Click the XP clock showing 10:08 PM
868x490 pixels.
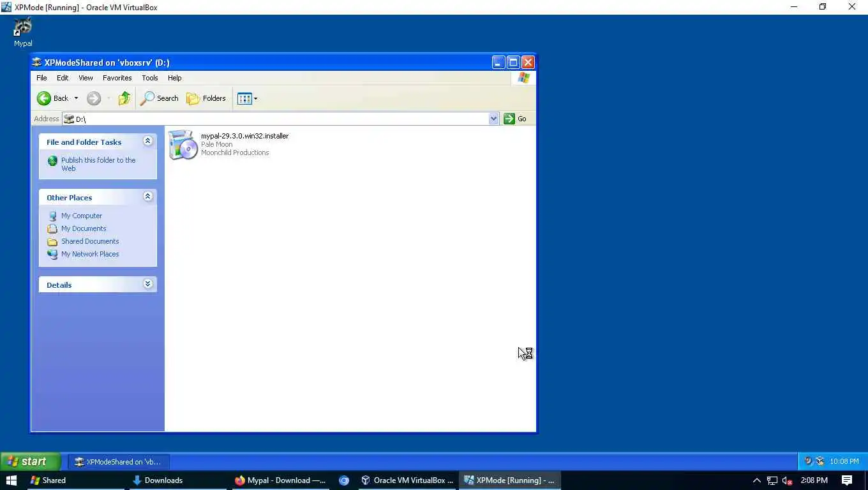click(x=844, y=461)
